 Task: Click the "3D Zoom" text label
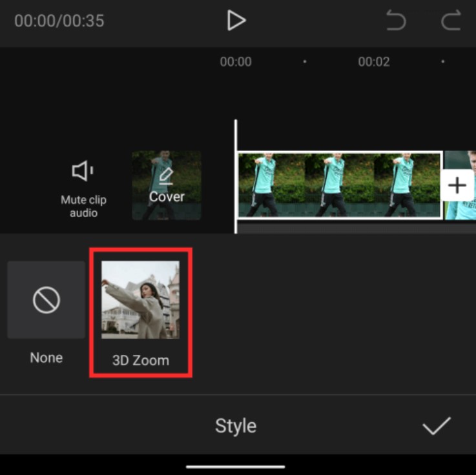pyautogui.click(x=140, y=361)
